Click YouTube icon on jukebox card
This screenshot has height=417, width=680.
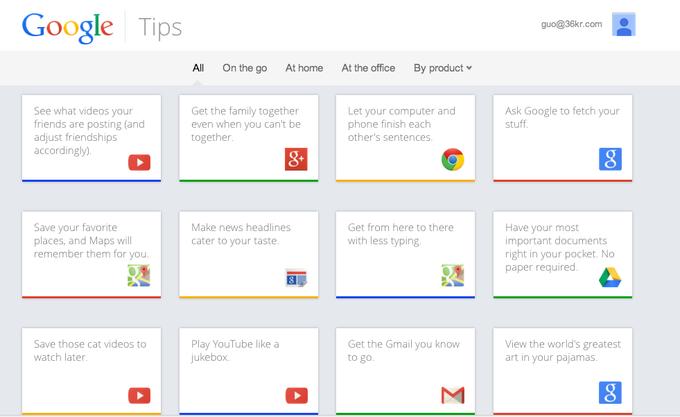click(297, 395)
